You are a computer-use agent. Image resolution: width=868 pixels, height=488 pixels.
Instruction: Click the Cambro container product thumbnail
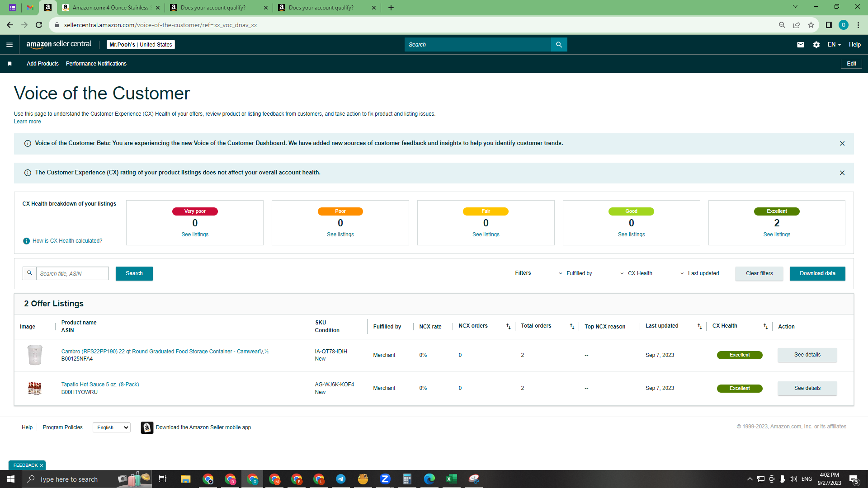[35, 355]
